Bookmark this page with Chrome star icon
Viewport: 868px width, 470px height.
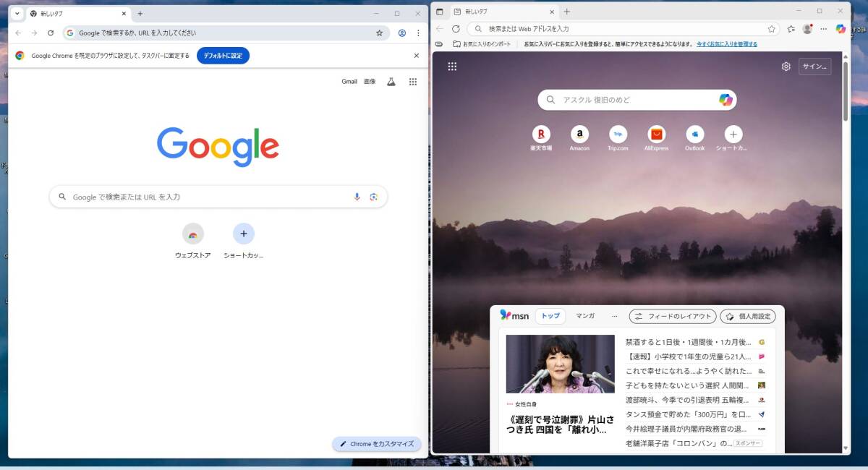click(x=379, y=33)
